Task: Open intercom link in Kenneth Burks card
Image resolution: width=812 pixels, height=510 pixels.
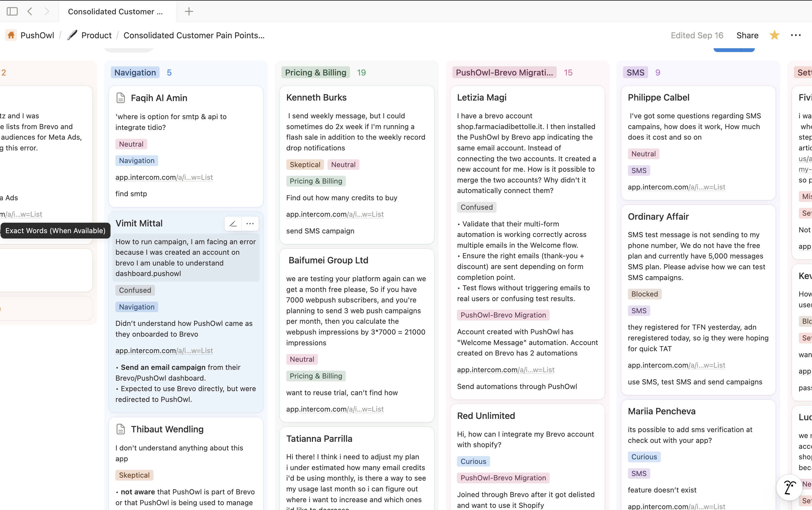Action: pyautogui.click(x=335, y=214)
